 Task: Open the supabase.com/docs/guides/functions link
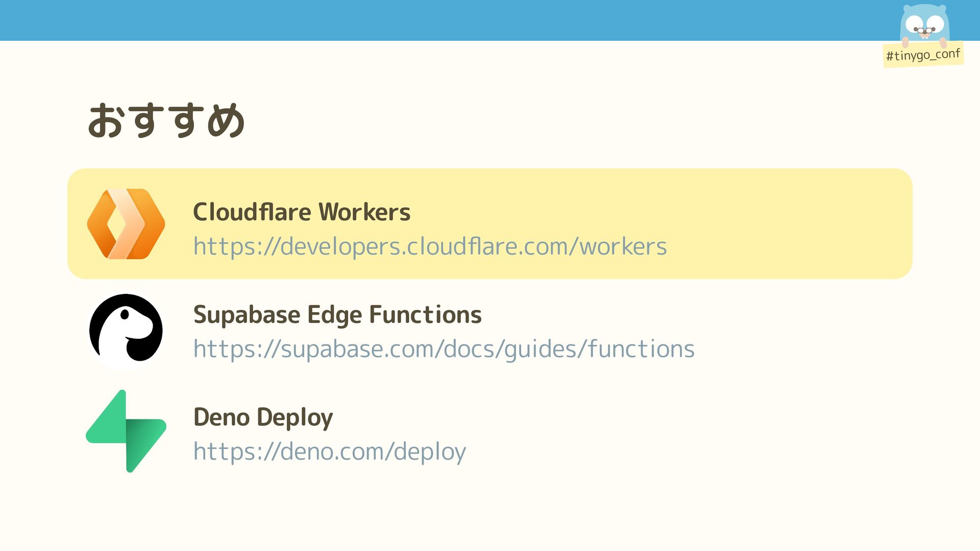tap(444, 349)
